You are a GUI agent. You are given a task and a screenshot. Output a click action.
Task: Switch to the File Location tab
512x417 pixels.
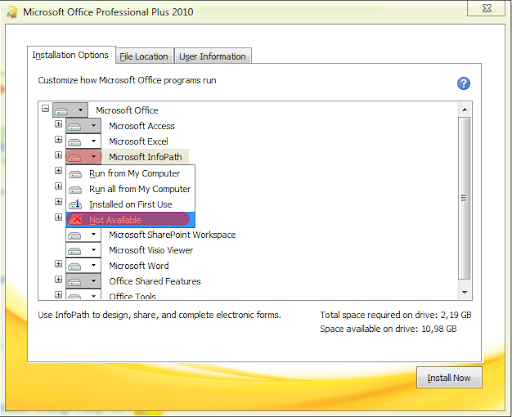pyautogui.click(x=144, y=56)
